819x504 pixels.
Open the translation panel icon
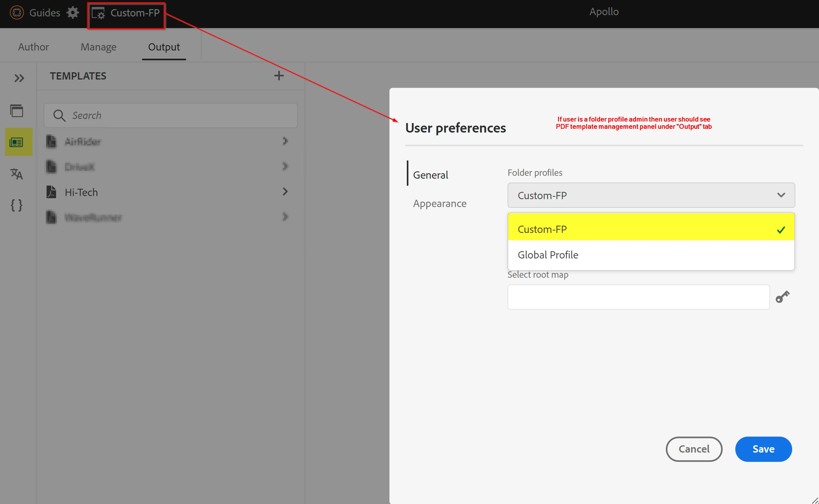click(17, 174)
